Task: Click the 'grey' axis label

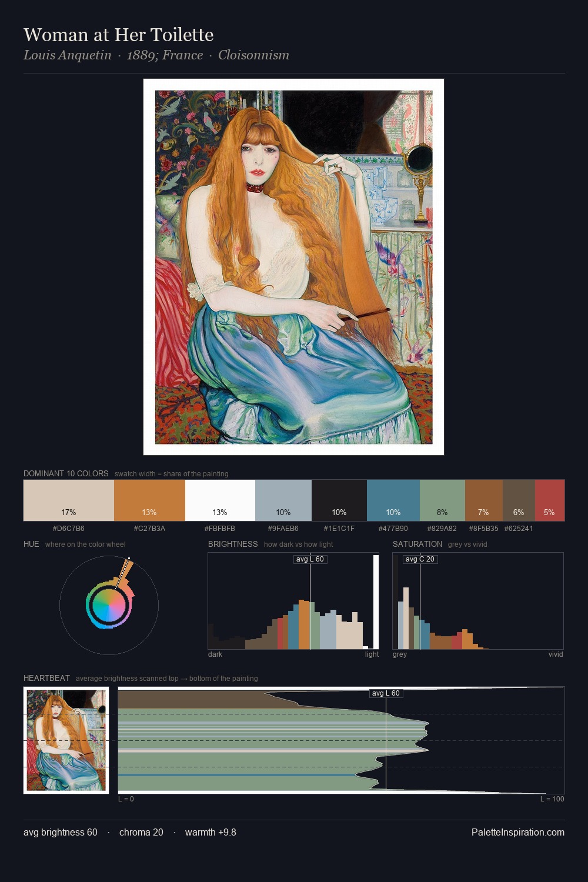Action: pyautogui.click(x=400, y=654)
